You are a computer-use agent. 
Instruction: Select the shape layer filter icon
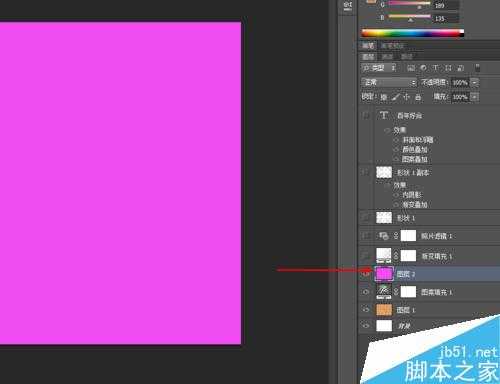coord(448,68)
